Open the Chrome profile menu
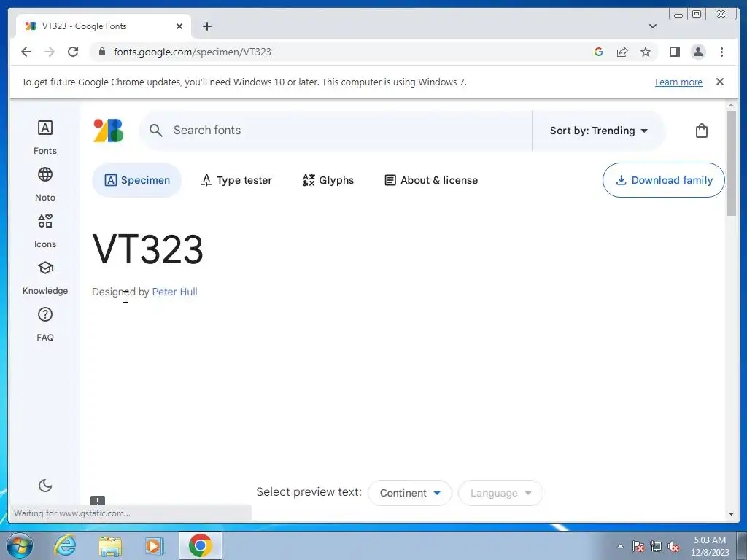The height and width of the screenshot is (560, 747). (698, 52)
